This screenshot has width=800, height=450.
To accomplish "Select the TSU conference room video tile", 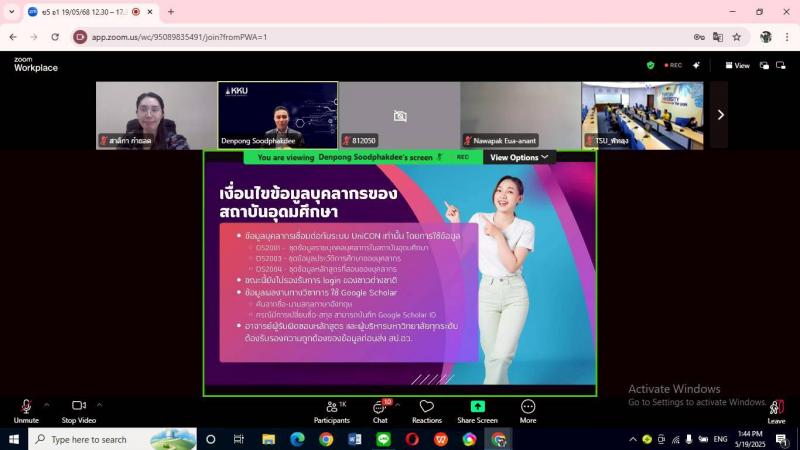I will tap(642, 115).
